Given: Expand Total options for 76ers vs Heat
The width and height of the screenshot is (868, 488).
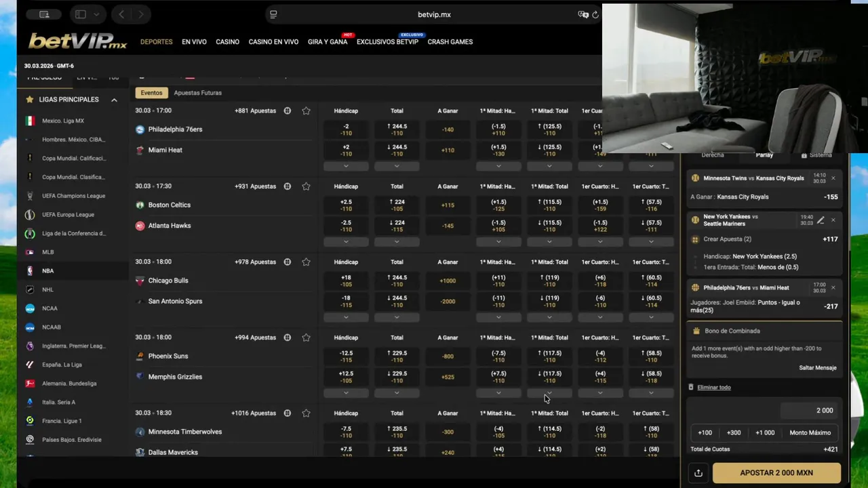Looking at the screenshot, I should (x=397, y=166).
